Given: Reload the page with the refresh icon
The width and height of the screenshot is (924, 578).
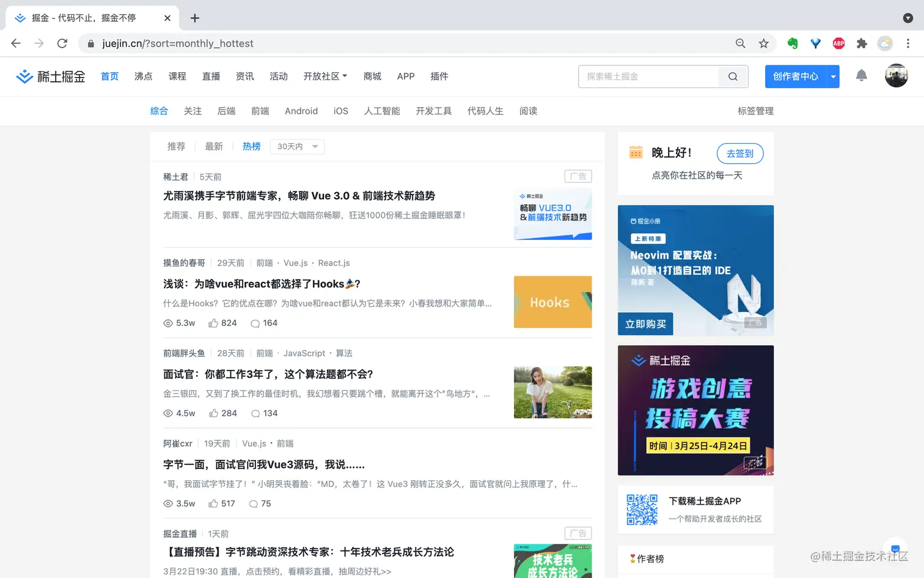Looking at the screenshot, I should click(62, 43).
